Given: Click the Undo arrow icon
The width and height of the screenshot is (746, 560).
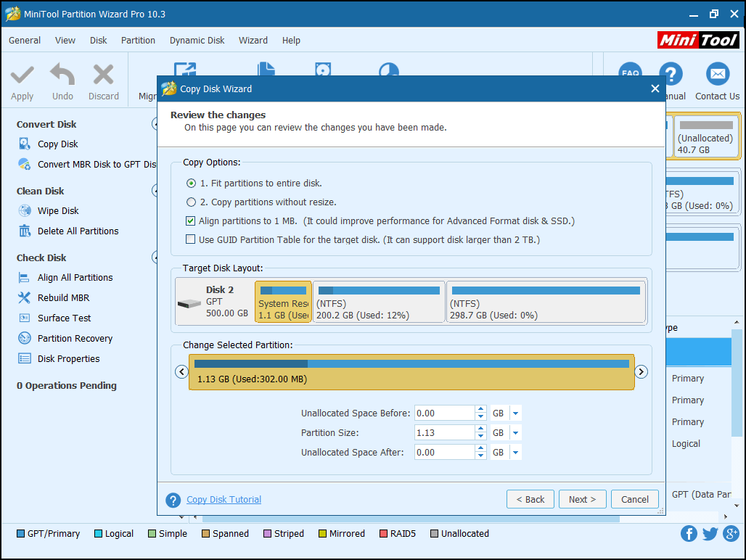Looking at the screenshot, I should click(62, 74).
